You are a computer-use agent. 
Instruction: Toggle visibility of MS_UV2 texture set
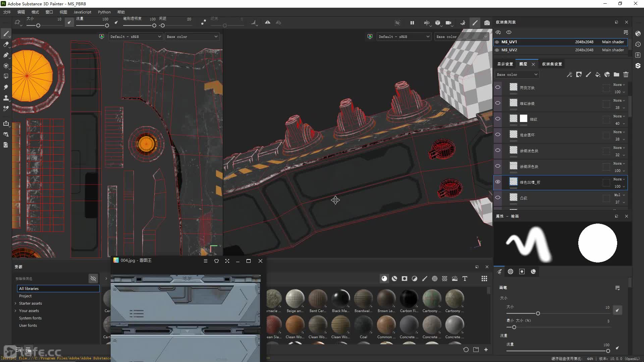(497, 50)
